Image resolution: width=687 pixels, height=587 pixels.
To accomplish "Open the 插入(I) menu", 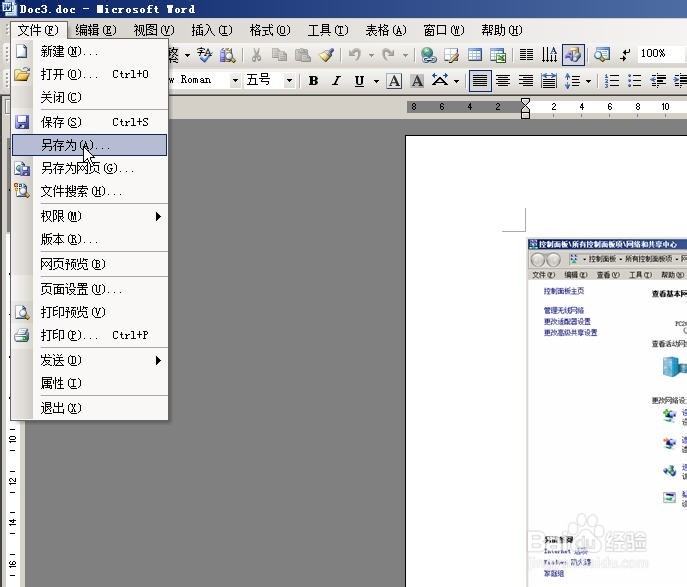I will [x=212, y=30].
